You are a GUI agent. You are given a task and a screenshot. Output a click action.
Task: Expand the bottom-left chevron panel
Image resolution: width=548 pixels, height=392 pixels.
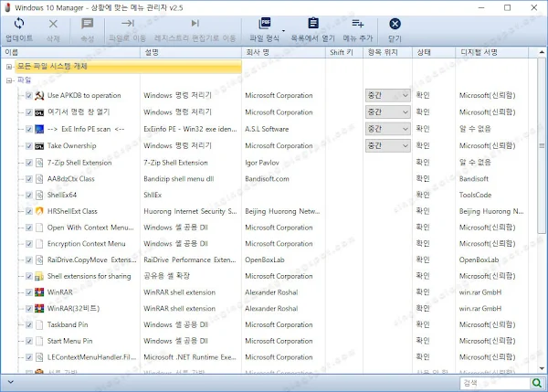click(x=11, y=382)
